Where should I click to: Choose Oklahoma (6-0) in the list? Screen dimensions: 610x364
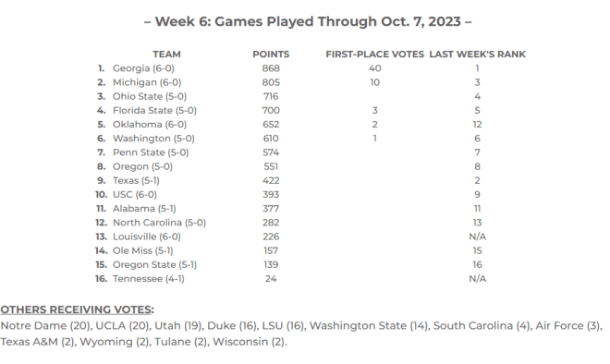pos(150,125)
